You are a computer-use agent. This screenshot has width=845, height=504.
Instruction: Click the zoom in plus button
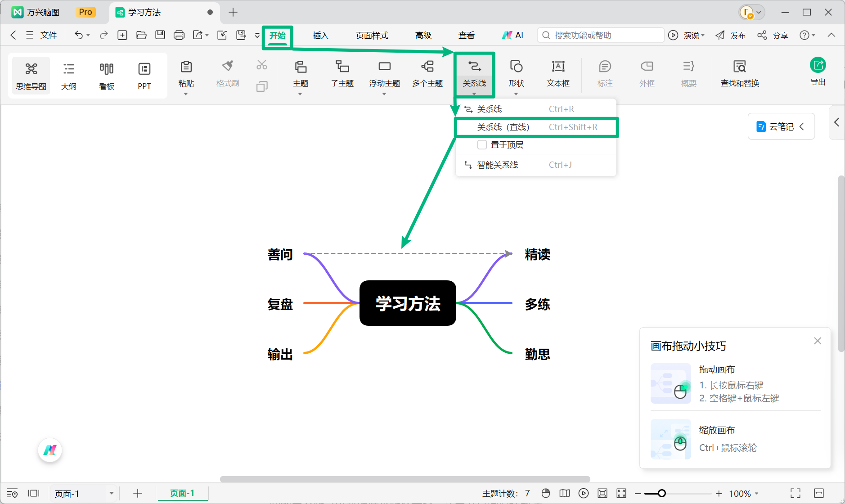[x=719, y=493]
